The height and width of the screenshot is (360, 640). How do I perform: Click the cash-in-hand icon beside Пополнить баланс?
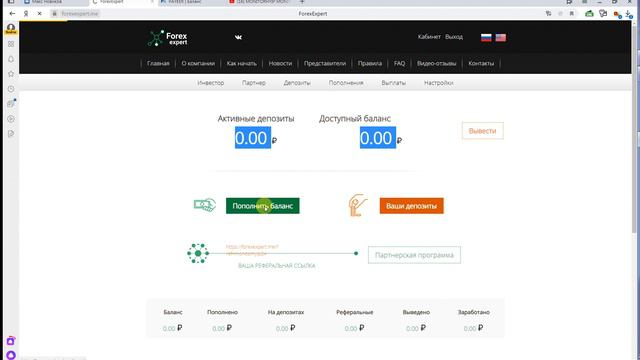(204, 205)
